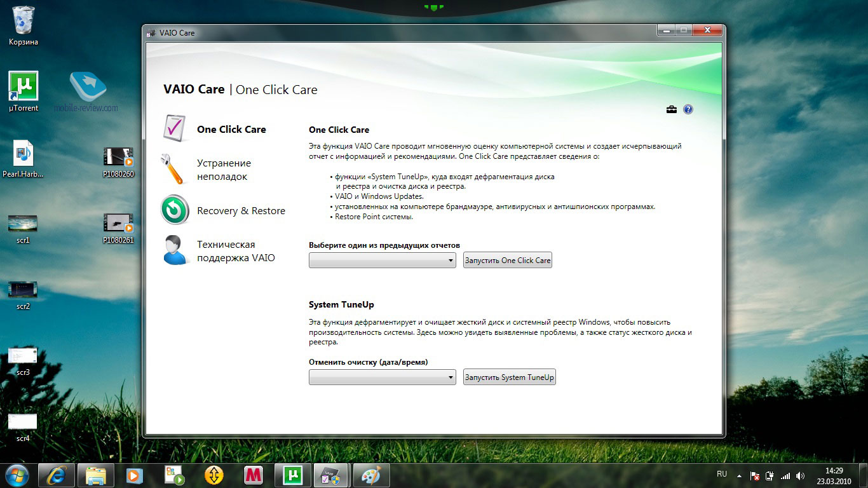Open the toolbox icon near the help button

click(672, 109)
